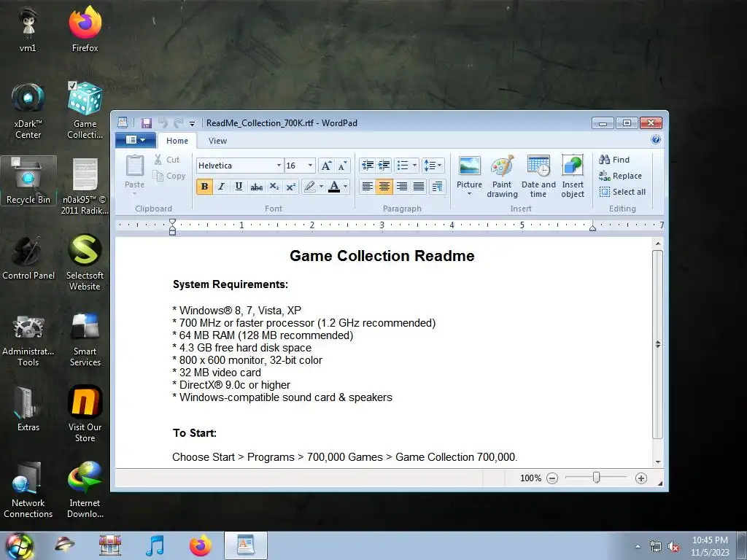Click Increase indent icon
Viewport: 747px width, 560px height.
(384, 166)
